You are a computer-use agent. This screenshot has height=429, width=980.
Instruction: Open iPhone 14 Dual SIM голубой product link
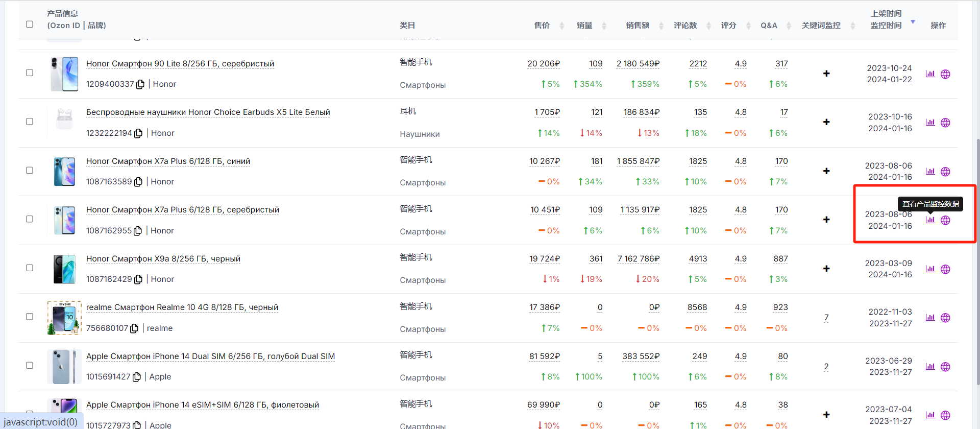coord(211,356)
